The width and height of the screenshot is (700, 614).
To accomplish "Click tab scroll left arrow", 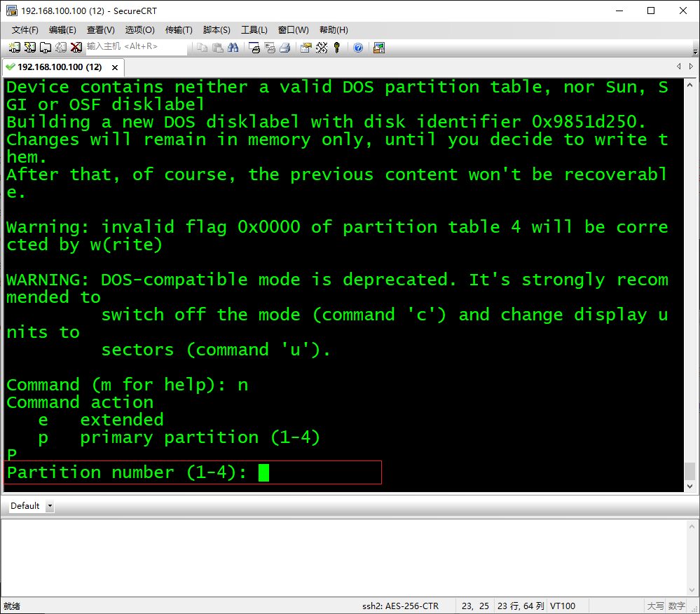I will [x=678, y=66].
